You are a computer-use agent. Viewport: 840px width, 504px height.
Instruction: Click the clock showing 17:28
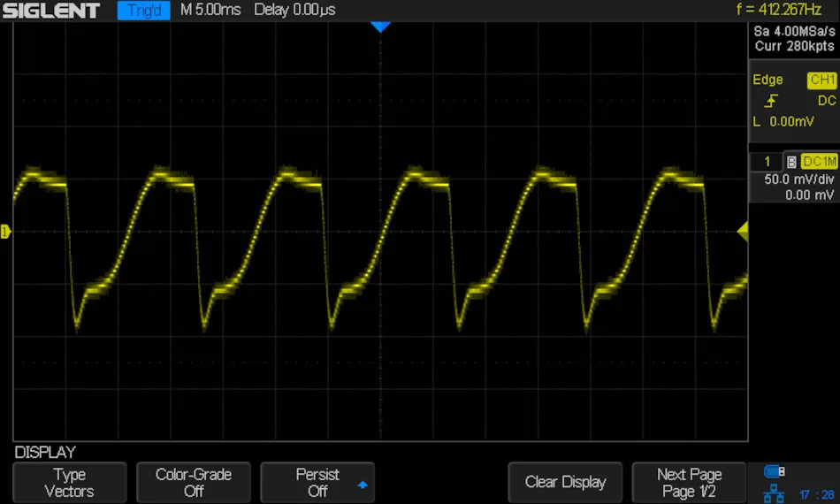[x=816, y=494]
